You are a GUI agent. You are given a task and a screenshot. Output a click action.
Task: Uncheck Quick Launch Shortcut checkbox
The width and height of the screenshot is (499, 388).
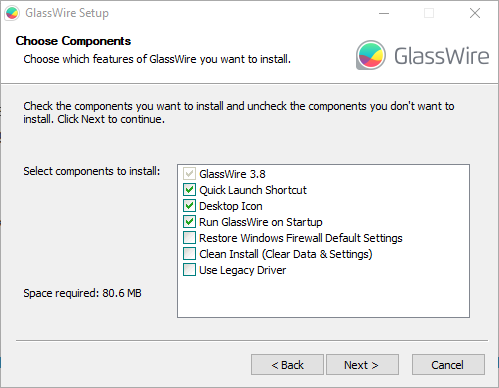(189, 190)
